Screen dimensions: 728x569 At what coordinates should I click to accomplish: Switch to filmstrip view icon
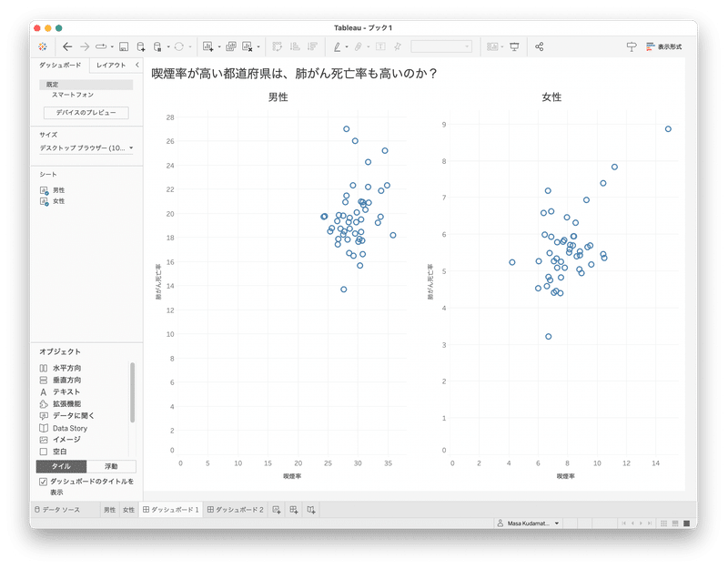click(x=675, y=523)
